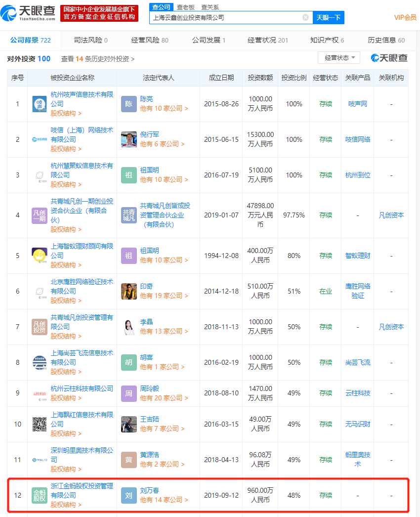Screen dimensions: 420x517
Task: Open 上海飘红信息技术有限公司 company link
Action: click(x=82, y=419)
